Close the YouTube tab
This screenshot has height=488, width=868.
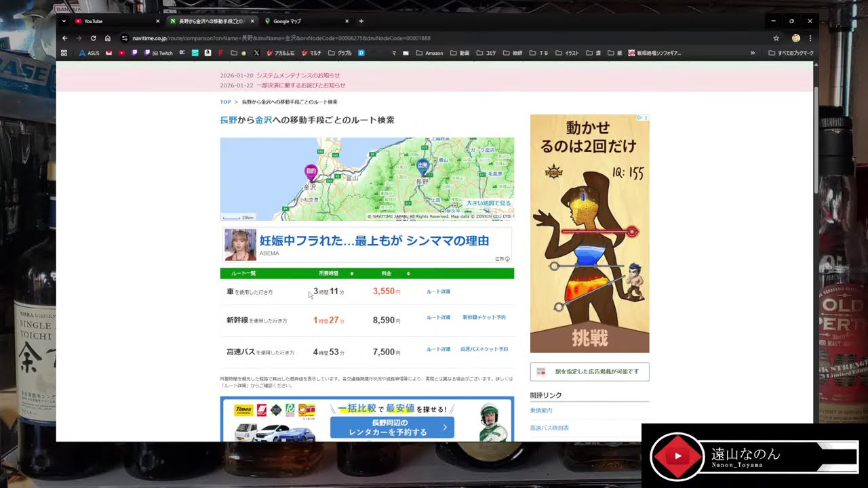[158, 21]
